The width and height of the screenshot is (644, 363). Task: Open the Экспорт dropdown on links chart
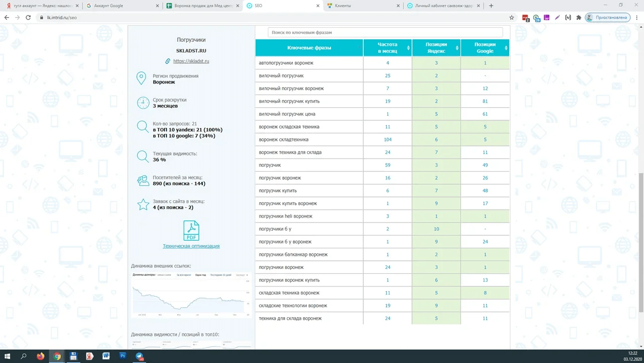tap(242, 275)
